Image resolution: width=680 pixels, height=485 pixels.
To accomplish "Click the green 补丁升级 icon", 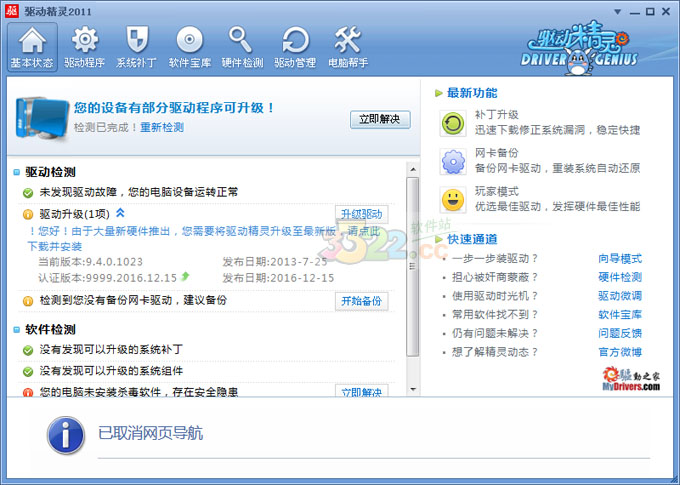I will pyautogui.click(x=453, y=124).
